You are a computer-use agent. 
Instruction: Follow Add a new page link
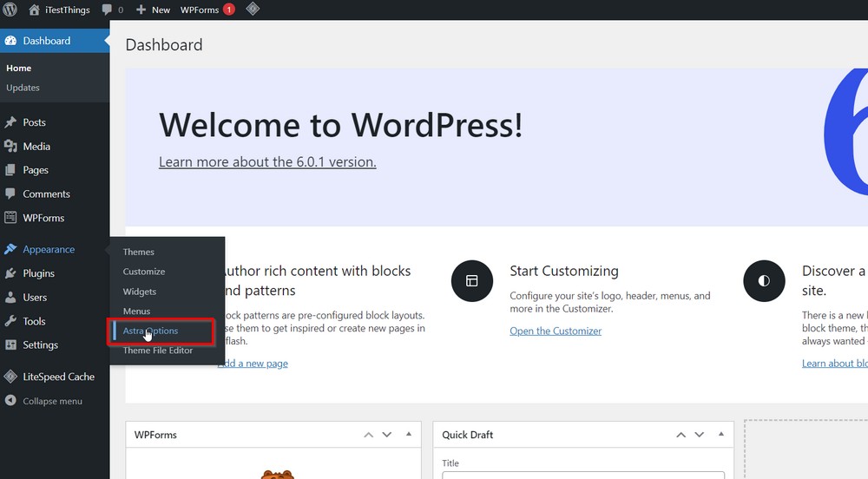point(253,364)
